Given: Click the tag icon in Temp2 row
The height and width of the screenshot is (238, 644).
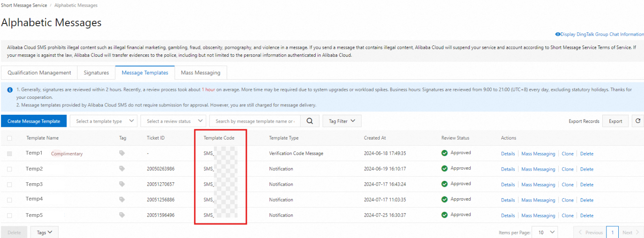Looking at the screenshot, I should point(122,169).
